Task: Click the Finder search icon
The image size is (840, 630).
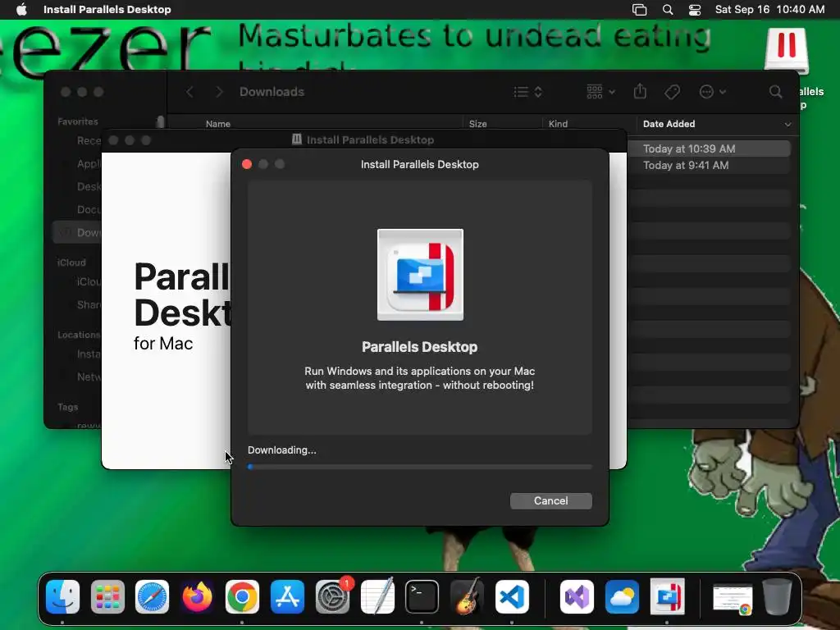Action: [x=775, y=92]
